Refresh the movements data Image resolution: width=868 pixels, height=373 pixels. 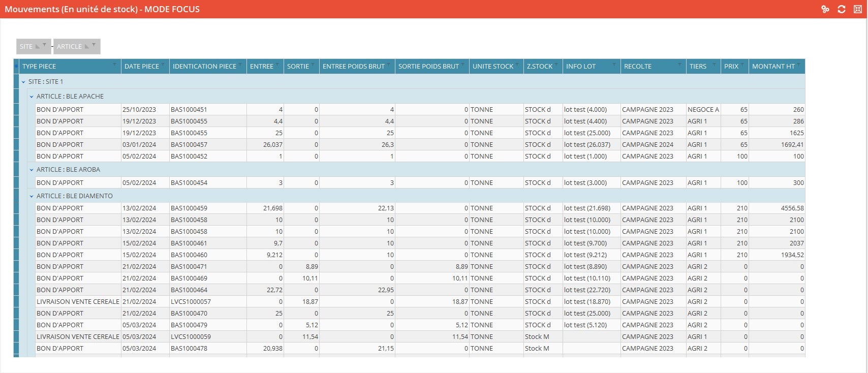click(842, 9)
